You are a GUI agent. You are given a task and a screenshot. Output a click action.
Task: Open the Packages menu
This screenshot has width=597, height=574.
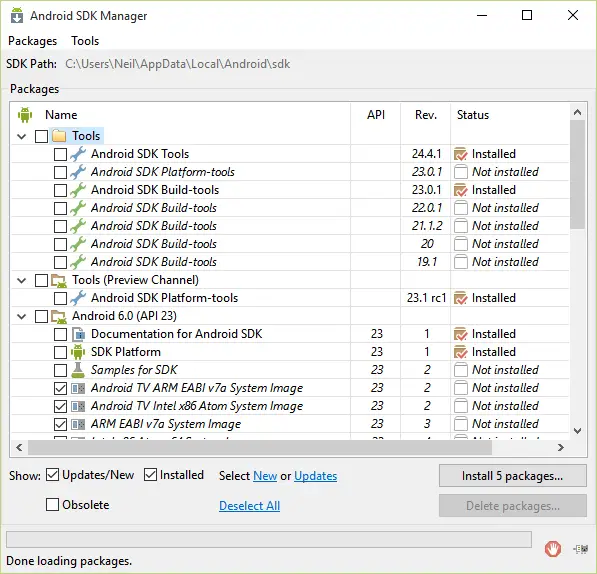click(x=32, y=41)
